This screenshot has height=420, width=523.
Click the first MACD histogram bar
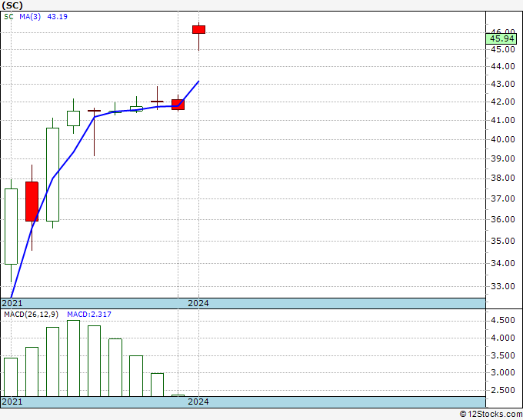point(11,377)
